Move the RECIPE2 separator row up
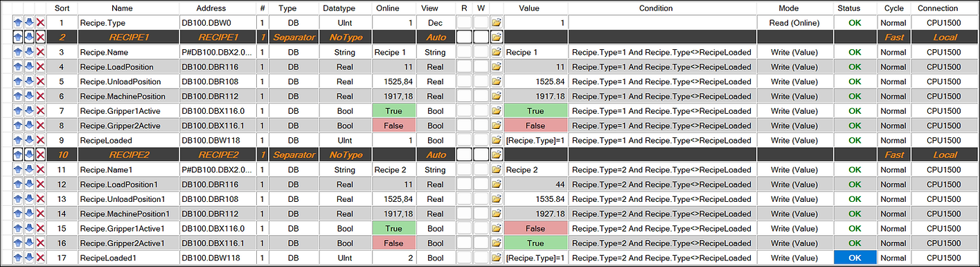 pos(17,155)
